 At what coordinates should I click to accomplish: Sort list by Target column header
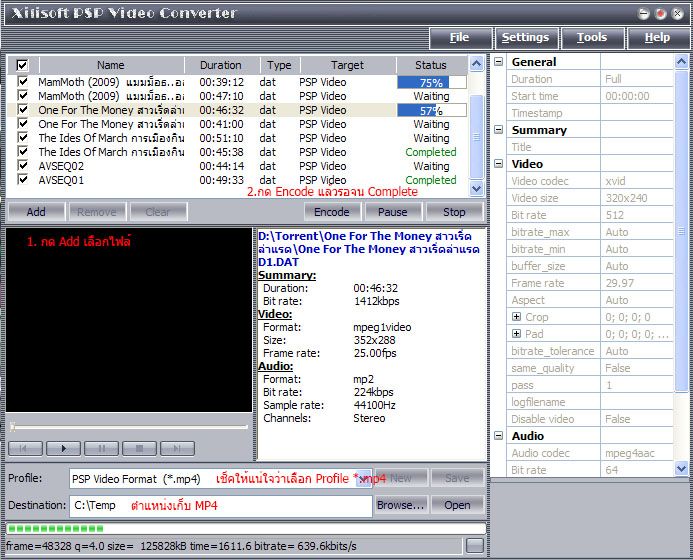[348, 65]
